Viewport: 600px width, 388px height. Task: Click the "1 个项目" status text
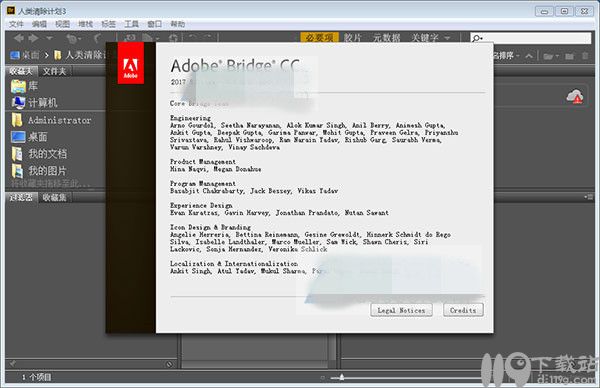36,378
